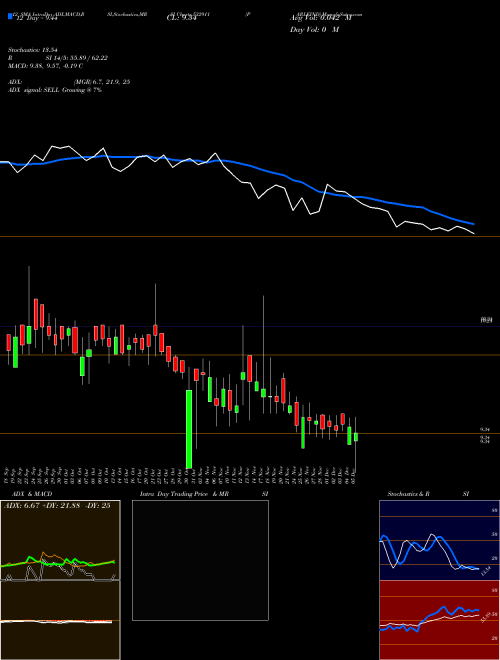Click the blue 12 Day SMA legend square

(x=10, y=17)
